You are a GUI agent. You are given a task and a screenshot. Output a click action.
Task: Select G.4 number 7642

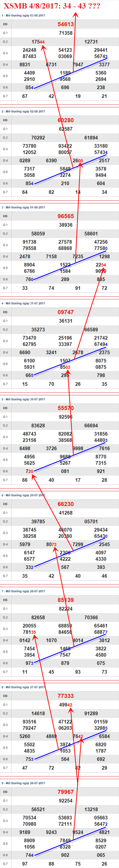click(78, 736)
